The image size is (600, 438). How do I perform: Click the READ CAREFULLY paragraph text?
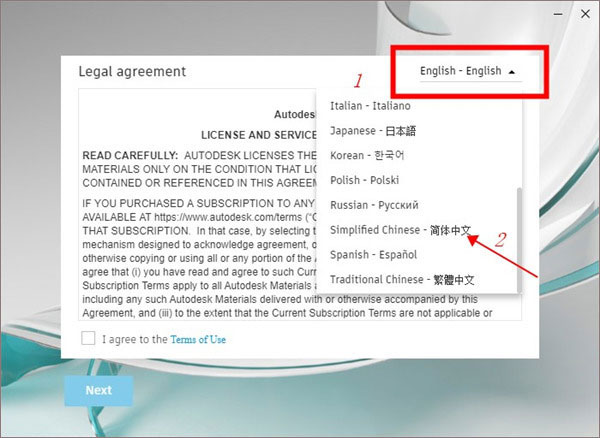[x=199, y=169]
